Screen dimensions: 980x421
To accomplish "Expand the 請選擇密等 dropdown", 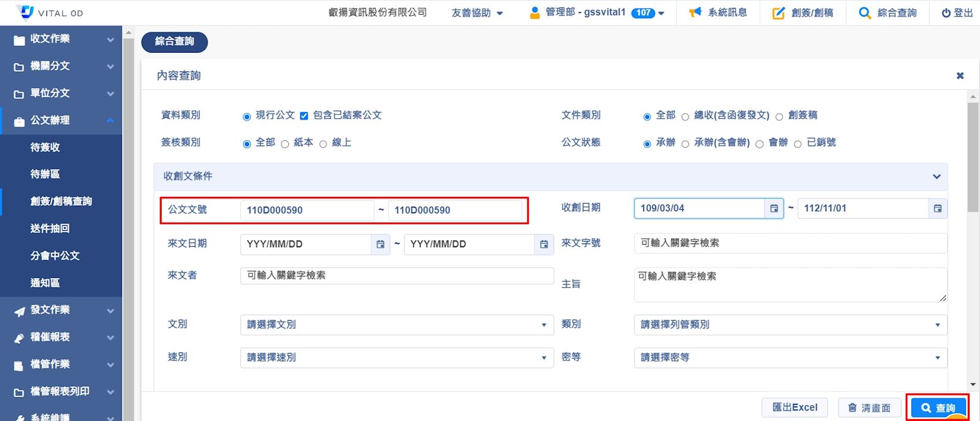I will point(790,358).
